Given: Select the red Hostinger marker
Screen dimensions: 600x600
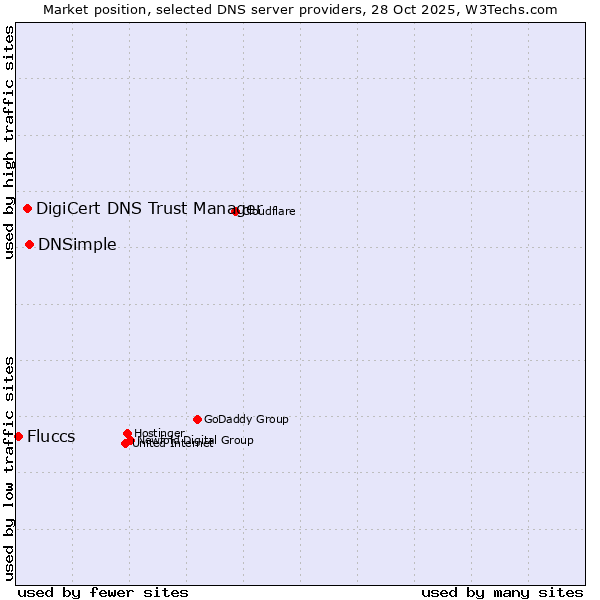Looking at the screenshot, I should 128,433.
